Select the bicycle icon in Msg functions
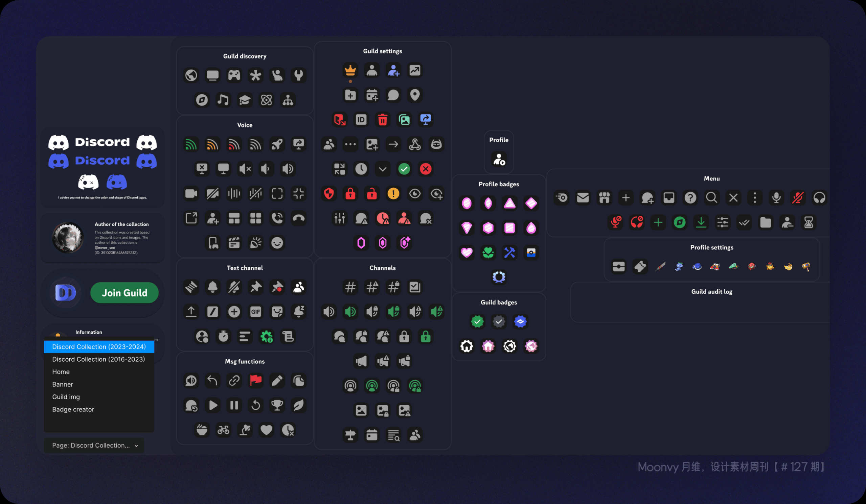866x504 pixels. (x=223, y=430)
